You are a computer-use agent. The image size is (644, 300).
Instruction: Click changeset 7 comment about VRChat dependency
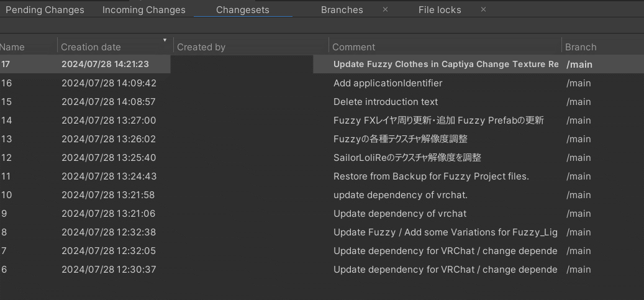coord(445,251)
